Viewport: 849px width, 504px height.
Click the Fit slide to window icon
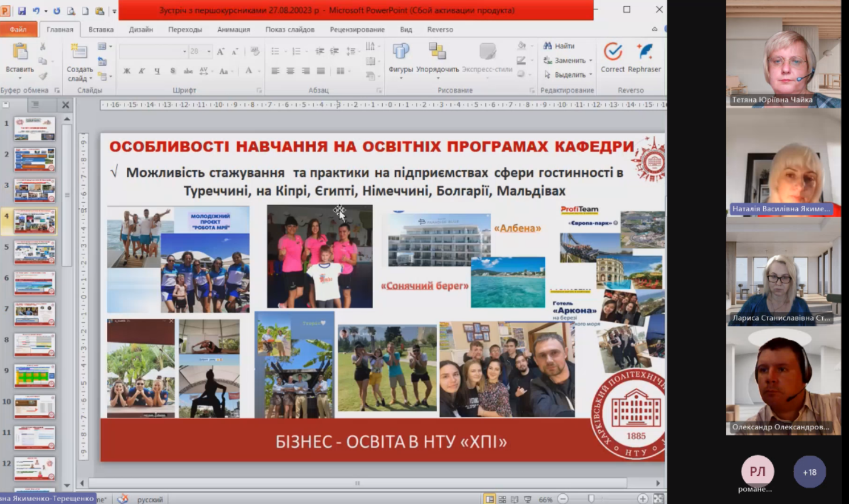pyautogui.click(x=658, y=499)
